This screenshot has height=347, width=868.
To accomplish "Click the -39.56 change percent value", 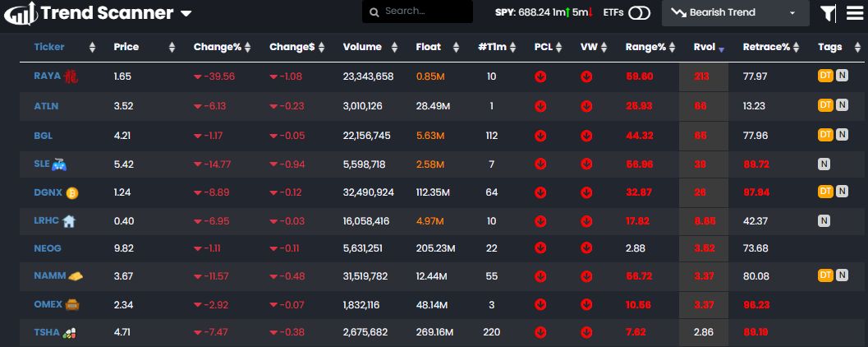I will pos(214,76).
